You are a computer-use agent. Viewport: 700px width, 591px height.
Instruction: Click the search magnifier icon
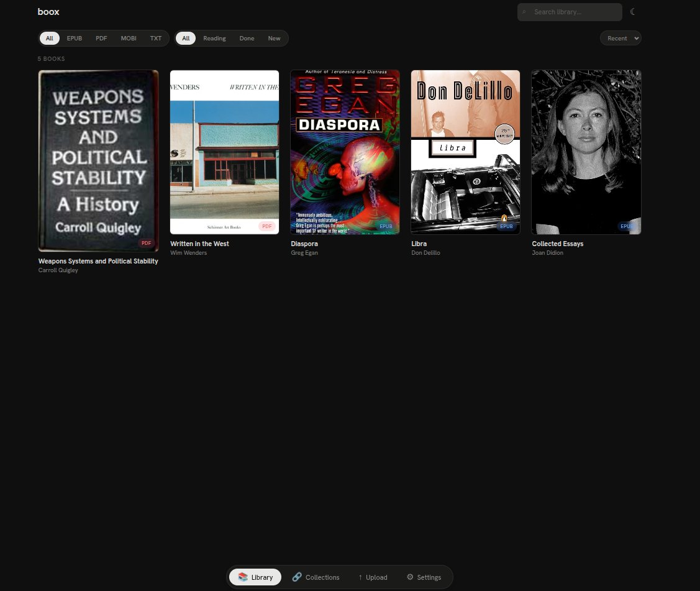(524, 12)
